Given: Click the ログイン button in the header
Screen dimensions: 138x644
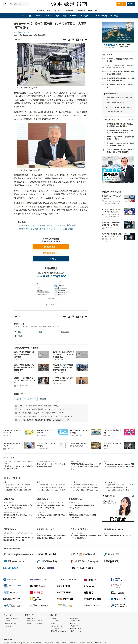Looking at the screenshot, I should pyautogui.click(x=130, y=4).
